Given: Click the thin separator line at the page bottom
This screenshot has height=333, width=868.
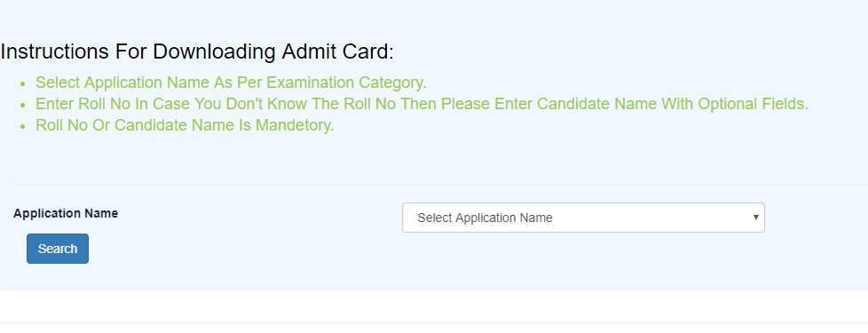Looking at the screenshot, I should pyautogui.click(x=434, y=322).
